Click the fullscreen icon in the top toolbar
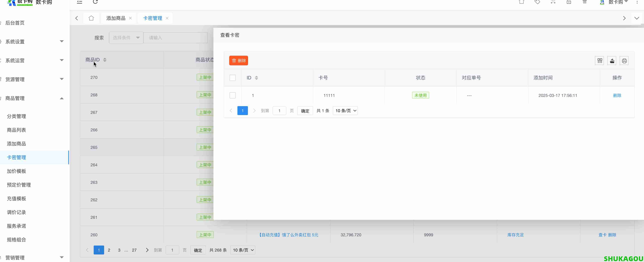The height and width of the screenshot is (262, 644). point(553,2)
